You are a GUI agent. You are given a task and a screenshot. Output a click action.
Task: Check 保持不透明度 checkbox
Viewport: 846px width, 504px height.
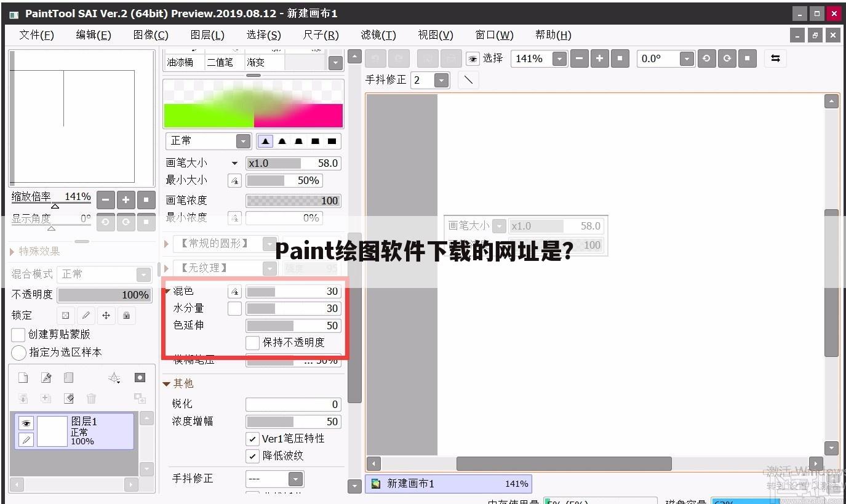pos(252,343)
